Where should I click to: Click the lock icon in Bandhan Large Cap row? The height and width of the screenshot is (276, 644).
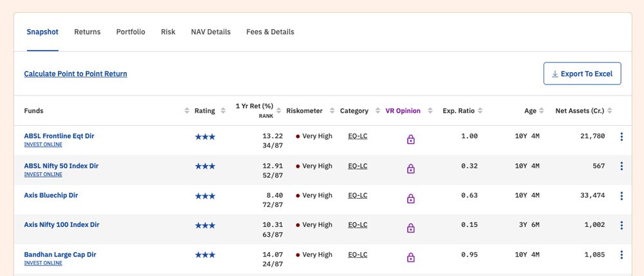click(x=410, y=257)
